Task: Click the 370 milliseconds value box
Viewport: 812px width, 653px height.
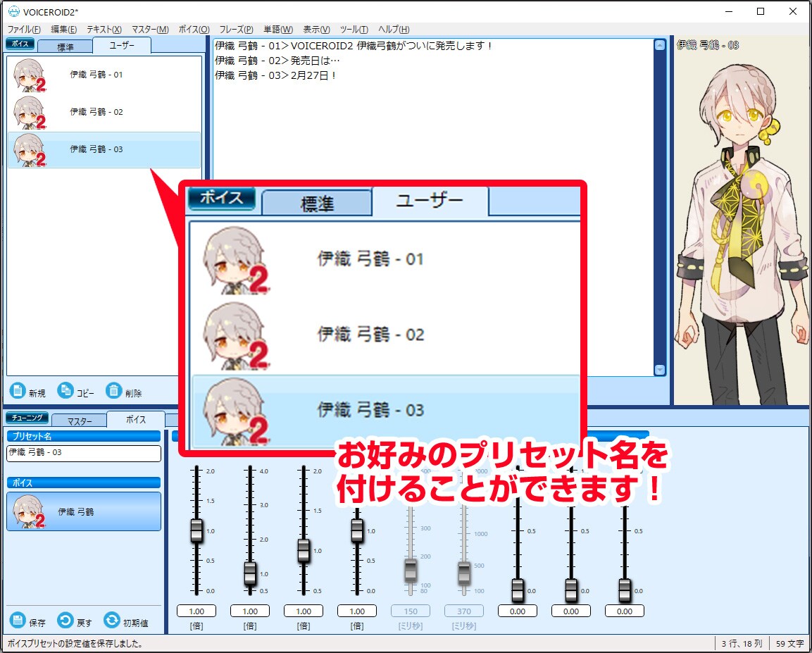Action: (x=464, y=611)
